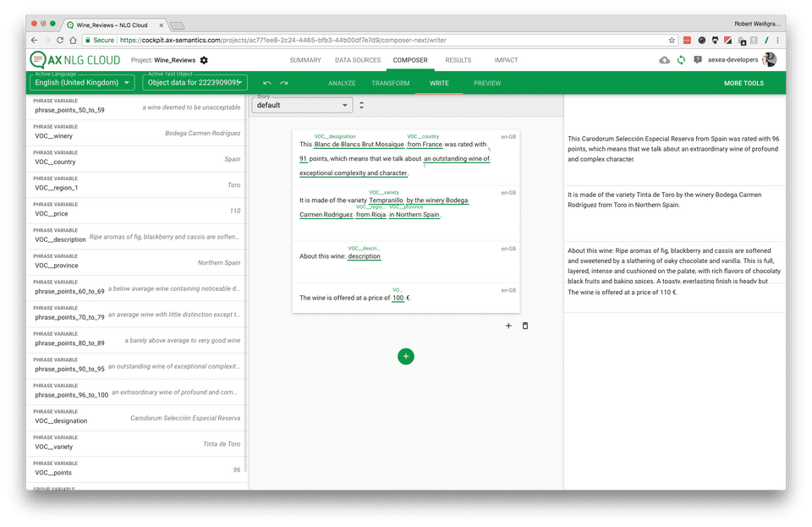The width and height of the screenshot is (812, 527).
Task: Open the Active Language dropdown
Action: (x=82, y=82)
